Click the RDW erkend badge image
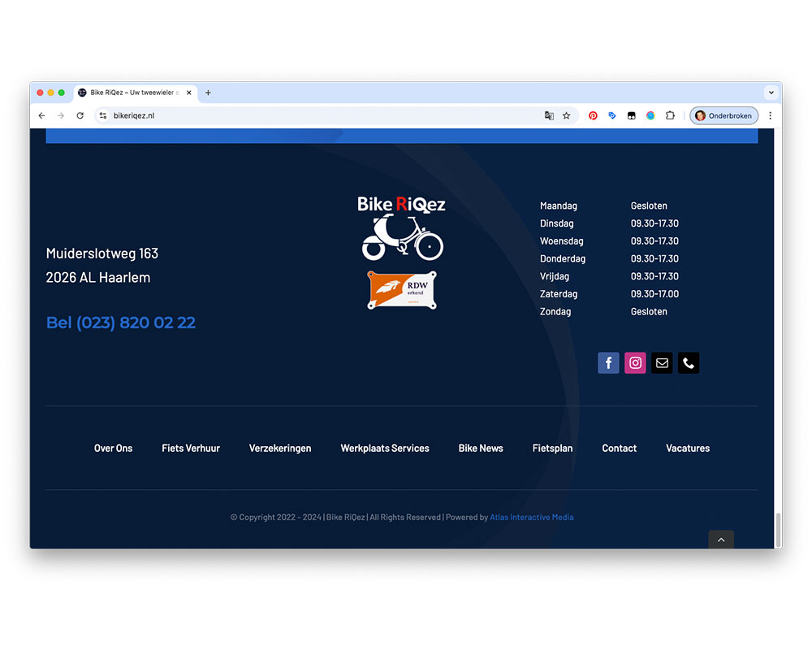This screenshot has height=650, width=812. click(402, 290)
